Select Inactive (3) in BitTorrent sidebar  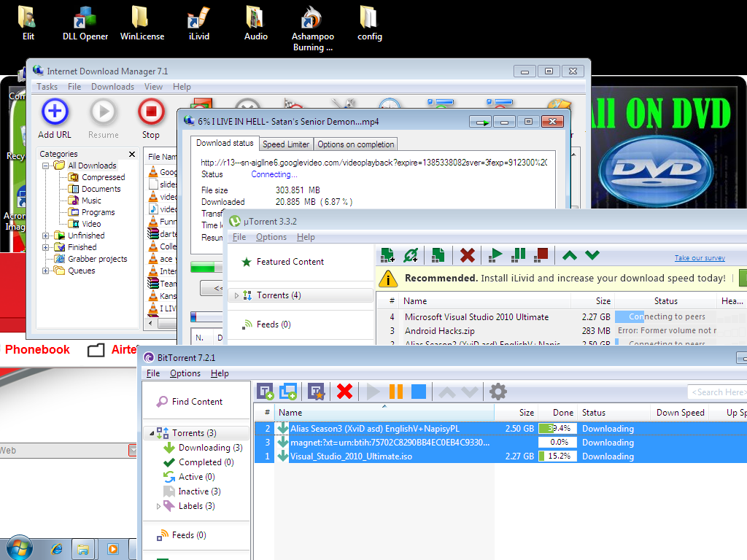199,491
